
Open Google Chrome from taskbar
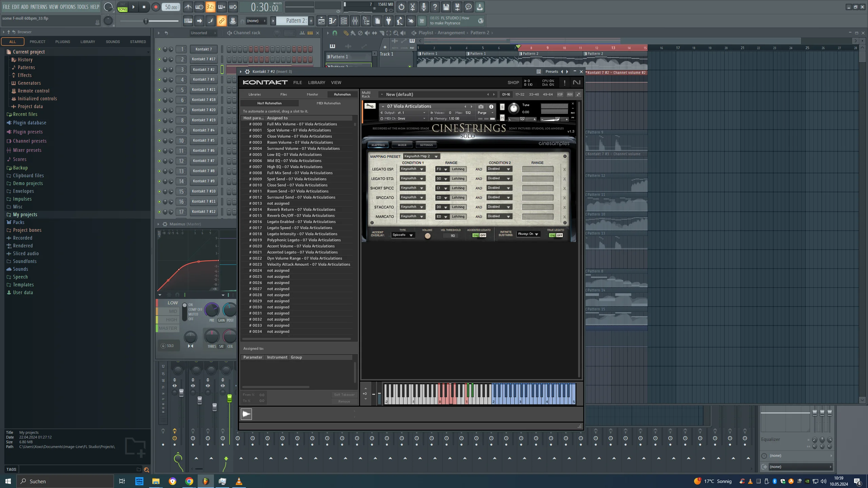coord(189,481)
